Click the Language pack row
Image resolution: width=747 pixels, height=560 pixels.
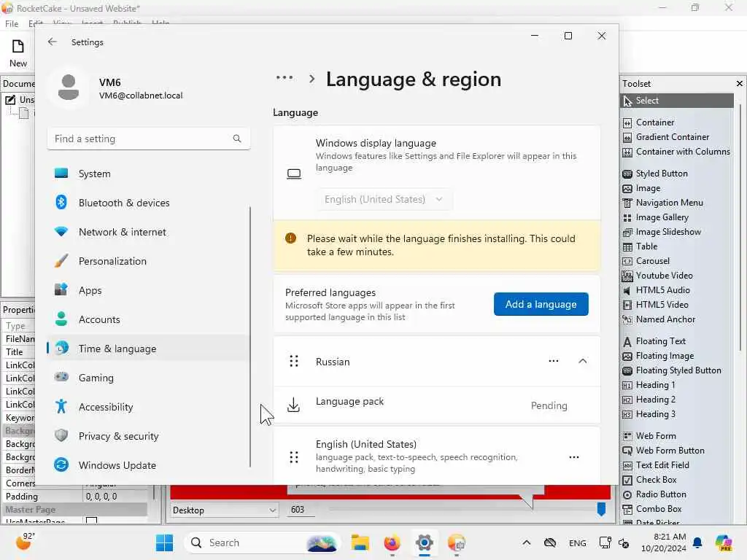point(436,405)
